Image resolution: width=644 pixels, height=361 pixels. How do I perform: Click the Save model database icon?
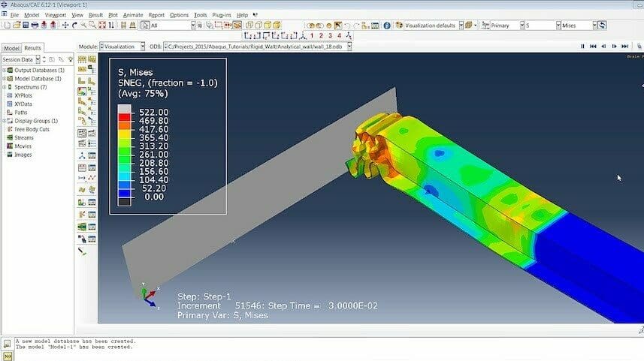coord(26,26)
